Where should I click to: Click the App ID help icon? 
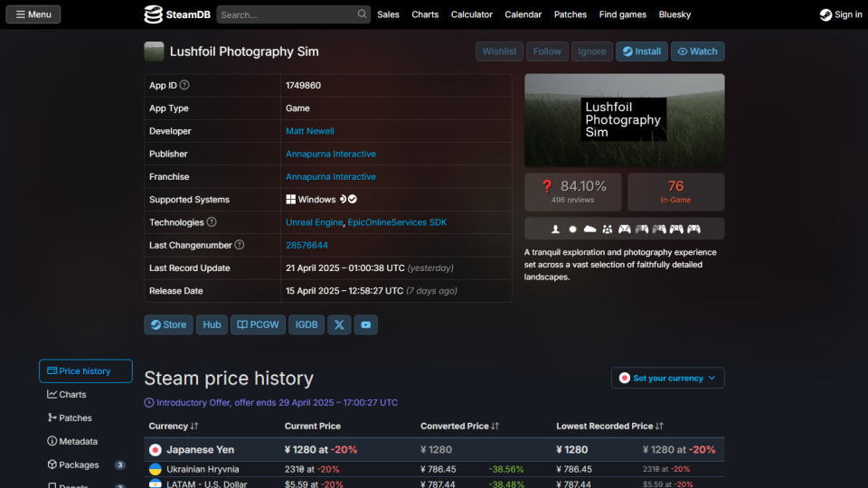184,85
